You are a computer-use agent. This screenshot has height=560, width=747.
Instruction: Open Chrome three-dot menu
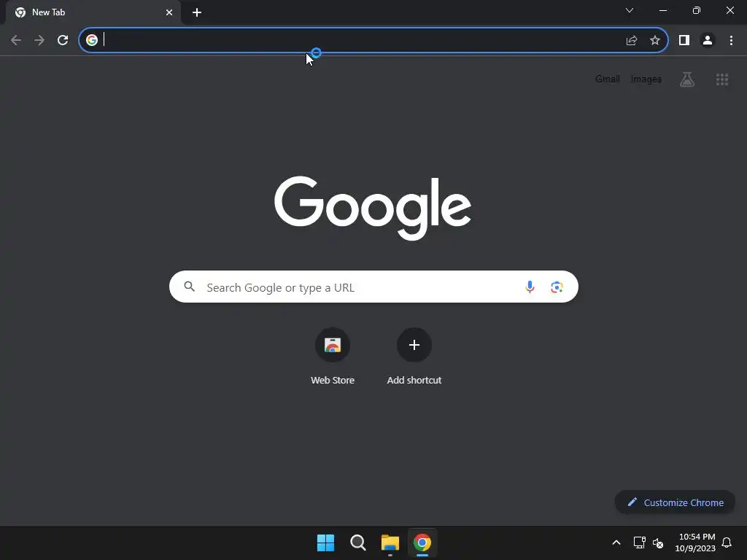pos(731,41)
